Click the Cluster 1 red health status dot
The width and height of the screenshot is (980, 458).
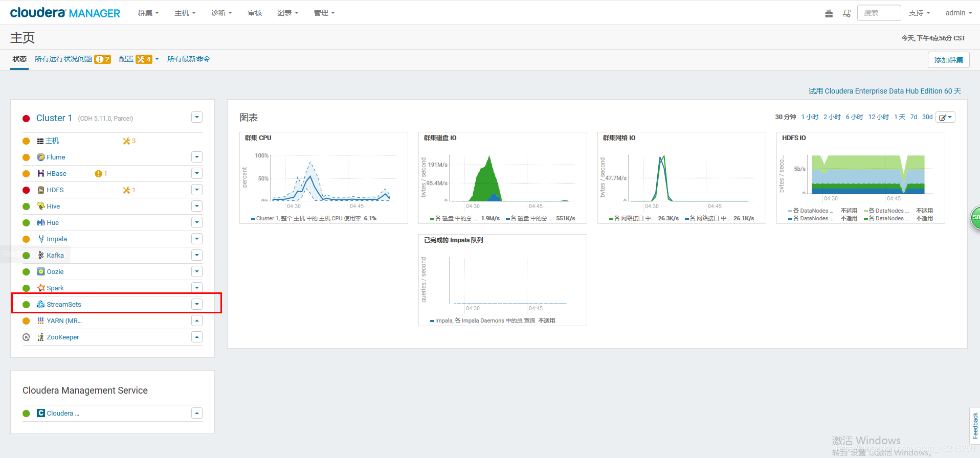click(26, 119)
